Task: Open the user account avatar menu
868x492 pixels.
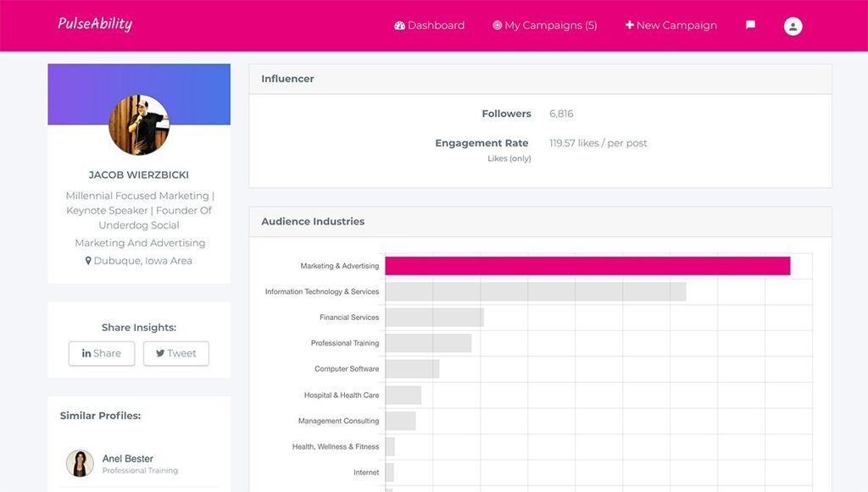Action: point(793,26)
